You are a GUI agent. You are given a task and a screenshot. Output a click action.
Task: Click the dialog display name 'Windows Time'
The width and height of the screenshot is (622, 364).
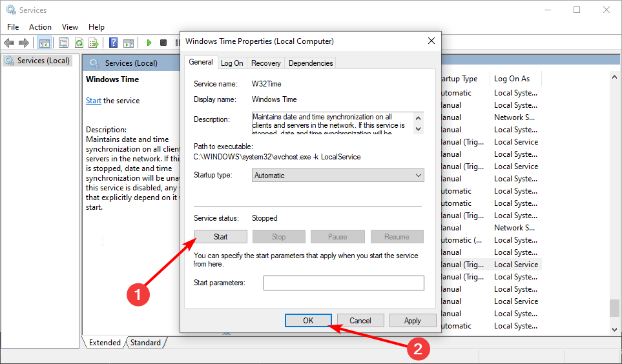coord(274,99)
